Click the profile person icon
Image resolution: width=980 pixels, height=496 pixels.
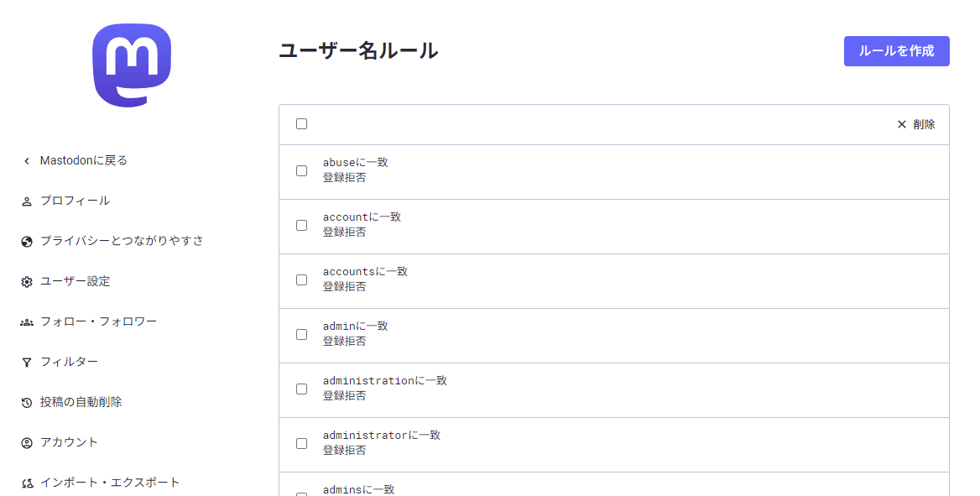[x=27, y=201]
